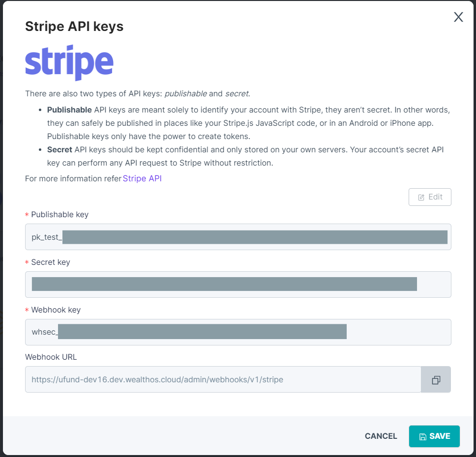
Task: Close the Stripe API keys dialog
Action: click(458, 17)
